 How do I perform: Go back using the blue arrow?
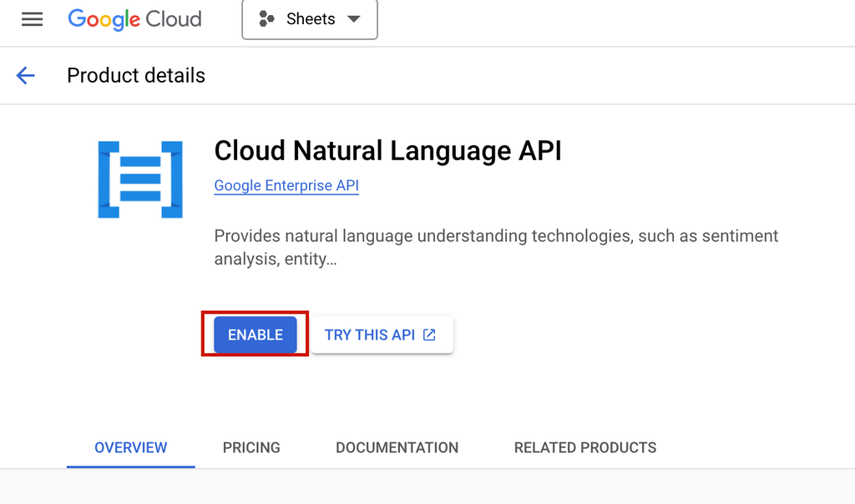pyautogui.click(x=26, y=75)
